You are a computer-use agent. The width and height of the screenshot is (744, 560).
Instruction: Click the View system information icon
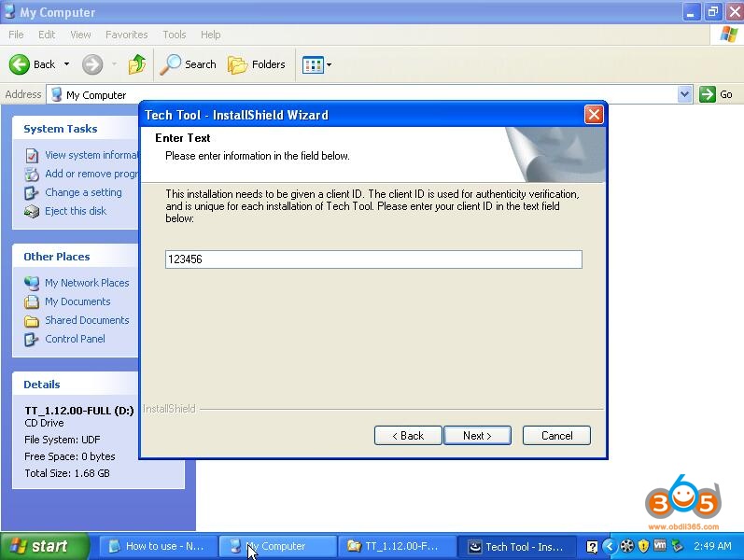[x=32, y=156]
